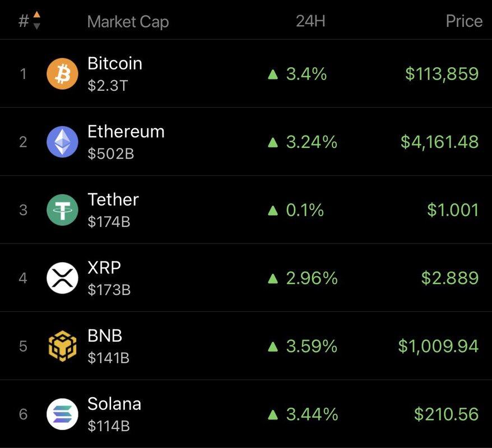
Task: Select the green Tether logo
Action: pyautogui.click(x=62, y=210)
